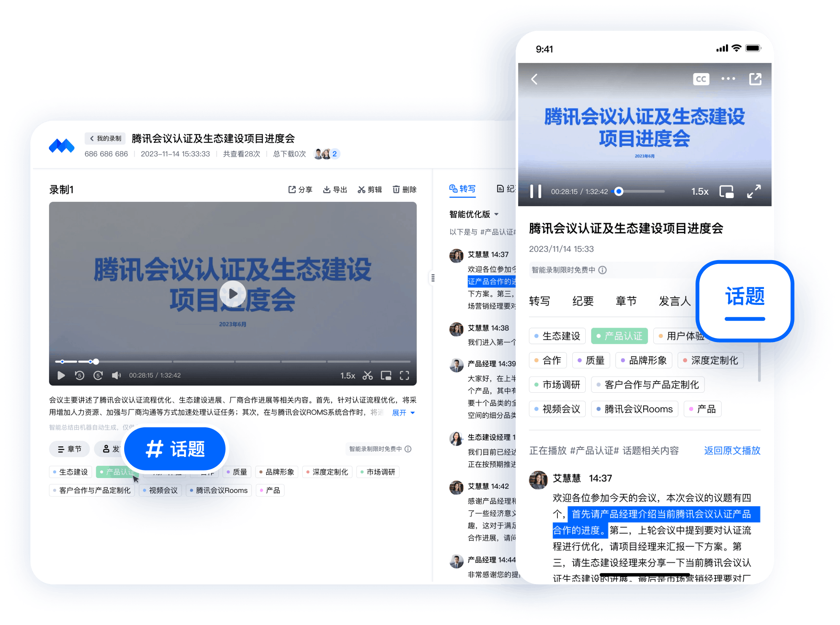Open 转写 tab on mobile
The height and width of the screenshot is (625, 840).
(540, 301)
